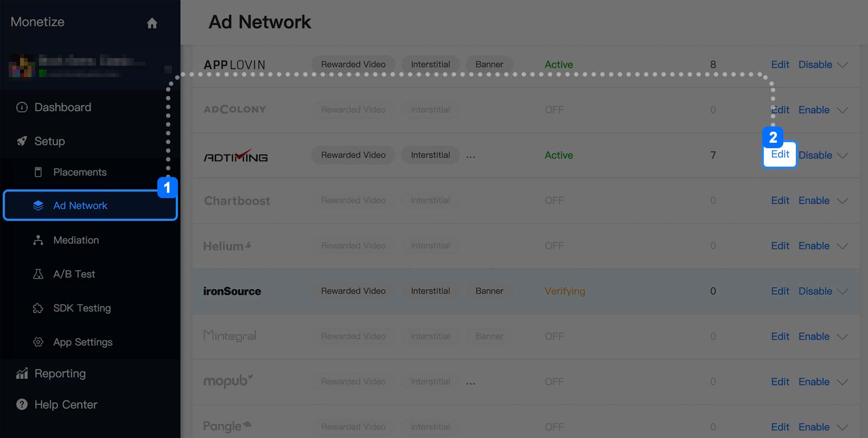Click the Reporting chart icon
This screenshot has width=868, height=438.
point(22,373)
